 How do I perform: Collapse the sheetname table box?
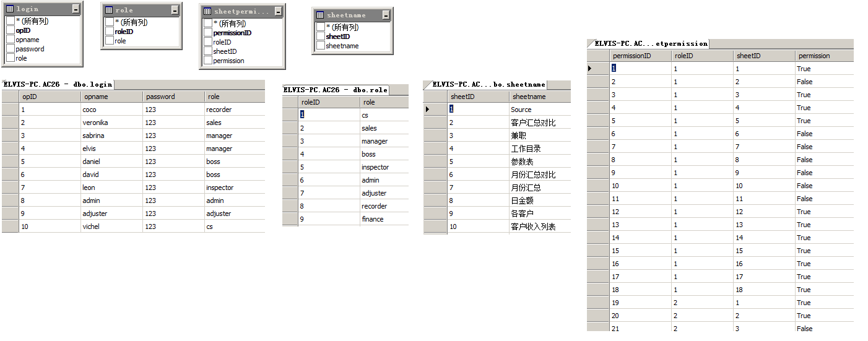pyautogui.click(x=386, y=15)
